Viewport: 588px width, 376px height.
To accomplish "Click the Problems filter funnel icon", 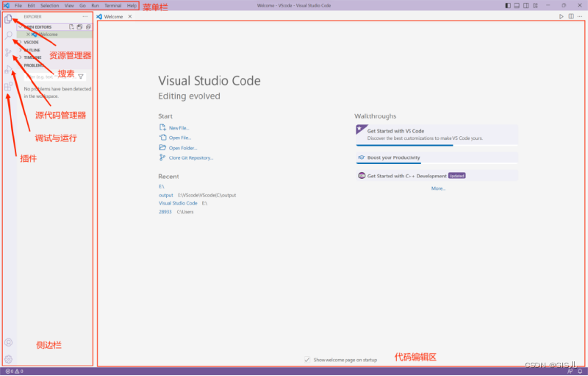I will coord(81,77).
